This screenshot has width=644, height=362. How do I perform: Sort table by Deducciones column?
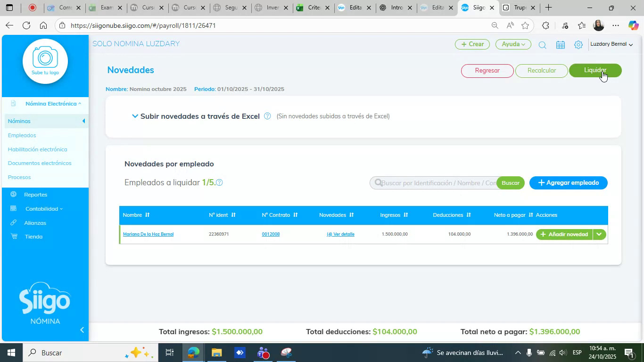tap(468, 215)
